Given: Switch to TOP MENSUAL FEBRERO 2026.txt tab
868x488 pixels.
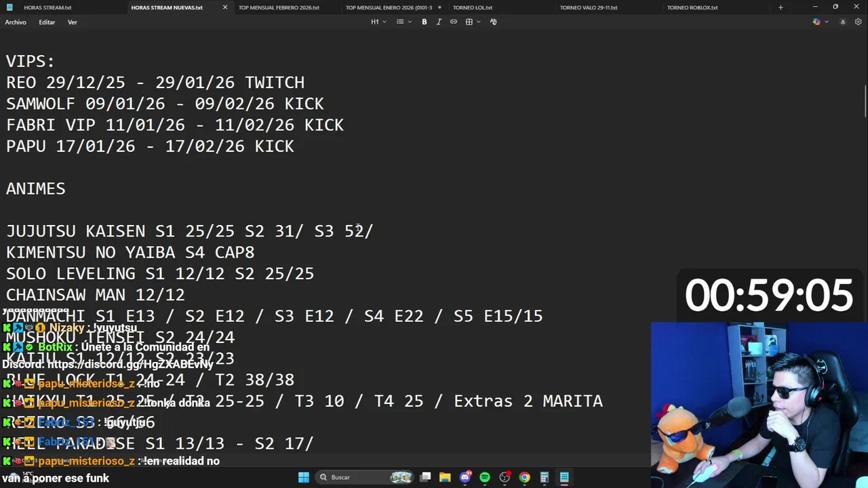Looking at the screenshot, I should point(279,7).
